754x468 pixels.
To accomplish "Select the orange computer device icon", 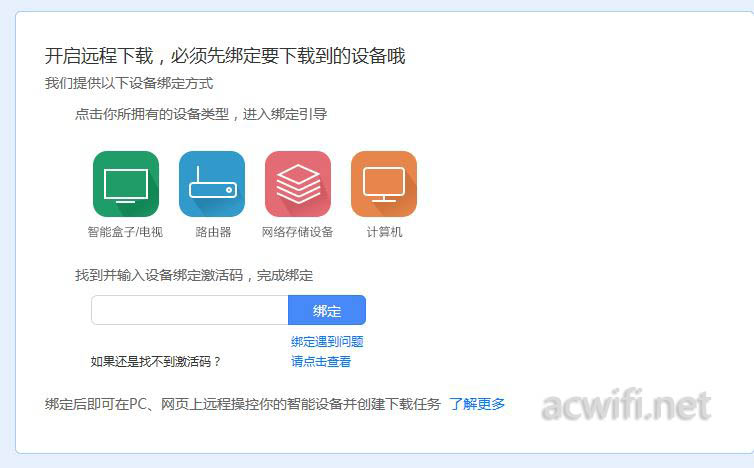I will tap(384, 184).
